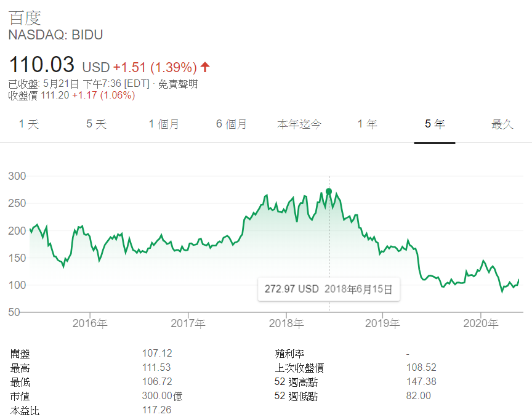This screenshot has height=417, width=532.
Task: Click the 2020年 axis label
Action: [x=481, y=323]
